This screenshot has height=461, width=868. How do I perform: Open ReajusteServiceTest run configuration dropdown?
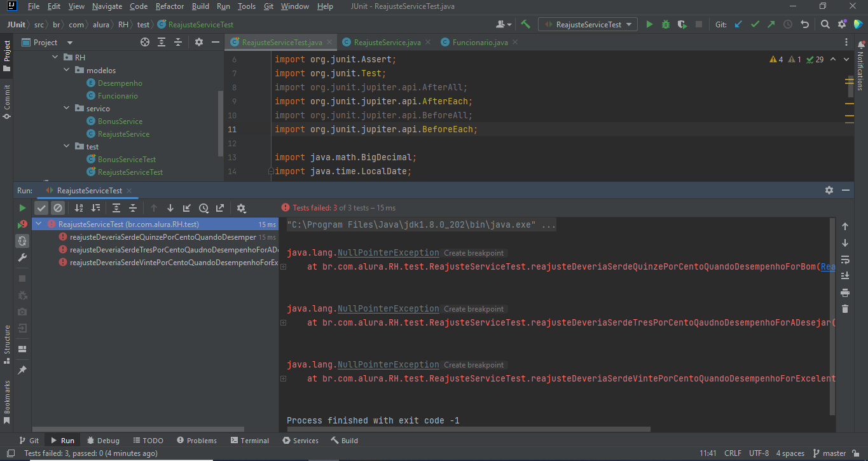(x=588, y=24)
